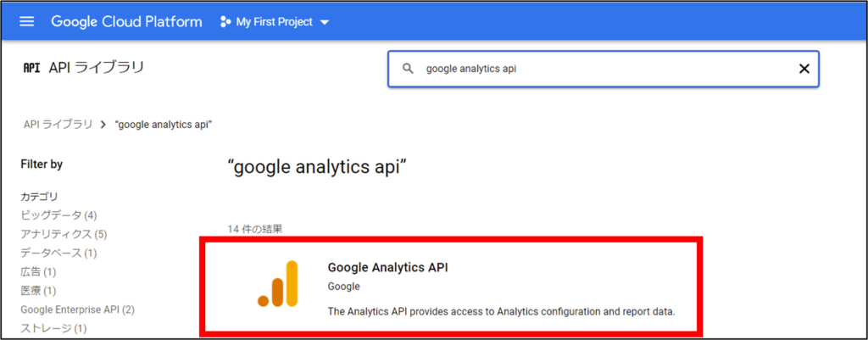
Task: Click the Google Cloud Platform title
Action: click(126, 21)
